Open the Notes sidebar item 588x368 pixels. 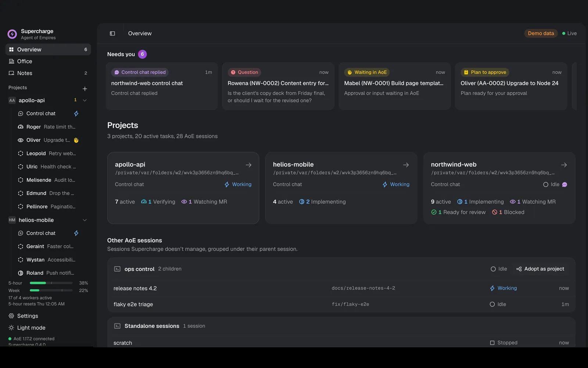coord(48,73)
